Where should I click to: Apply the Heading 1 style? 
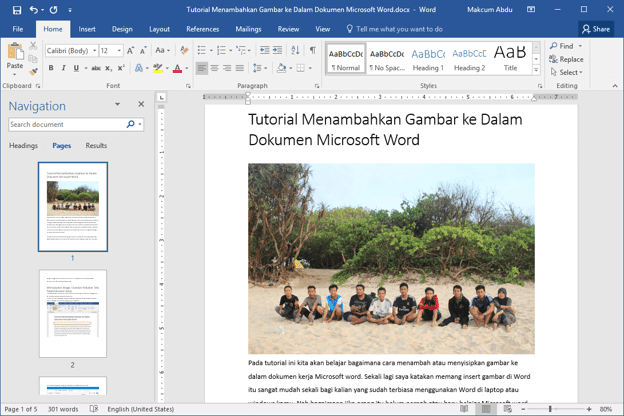tap(428, 60)
